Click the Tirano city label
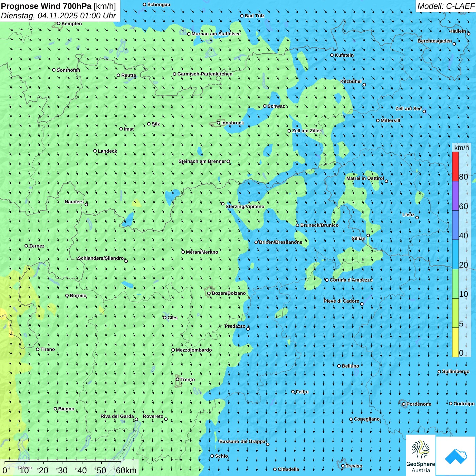476x476 pixels. (x=48, y=349)
